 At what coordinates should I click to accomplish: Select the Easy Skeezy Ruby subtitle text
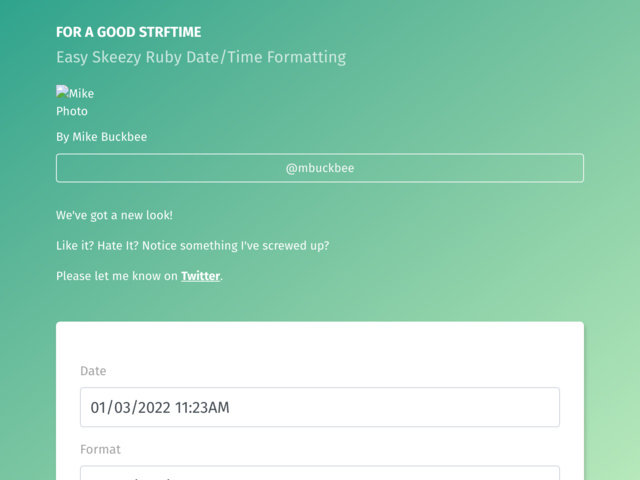coord(201,57)
